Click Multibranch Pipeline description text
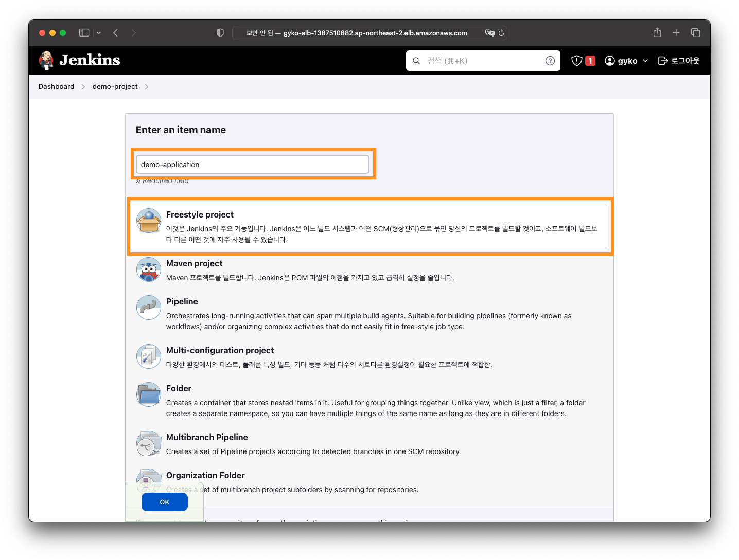The image size is (739, 560). (313, 451)
